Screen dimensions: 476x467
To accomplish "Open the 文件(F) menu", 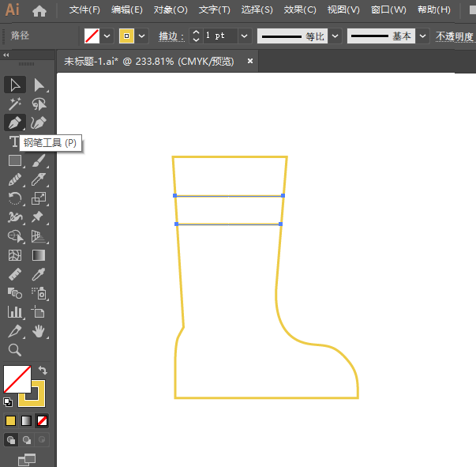I will (x=84, y=10).
